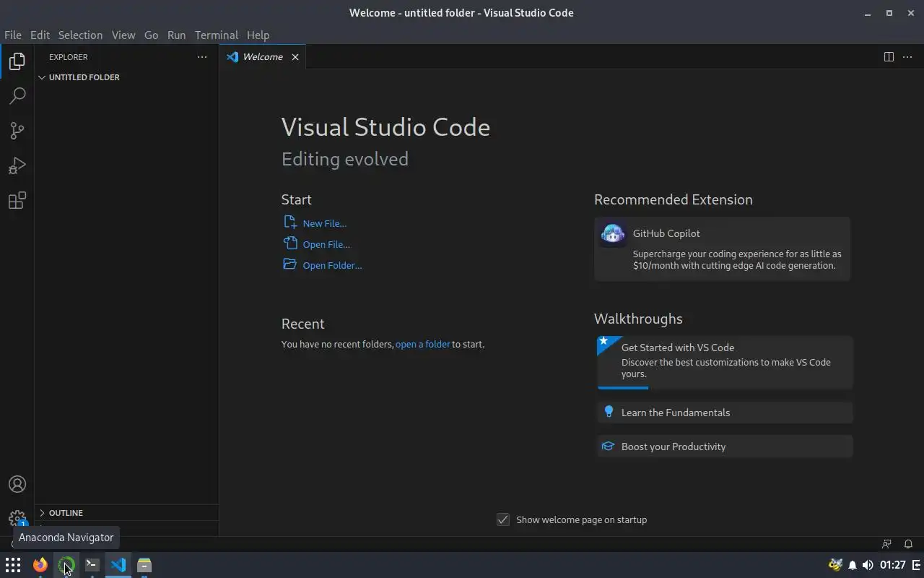Click the Open Folder... link
The height and width of the screenshot is (578, 924).
point(333,265)
